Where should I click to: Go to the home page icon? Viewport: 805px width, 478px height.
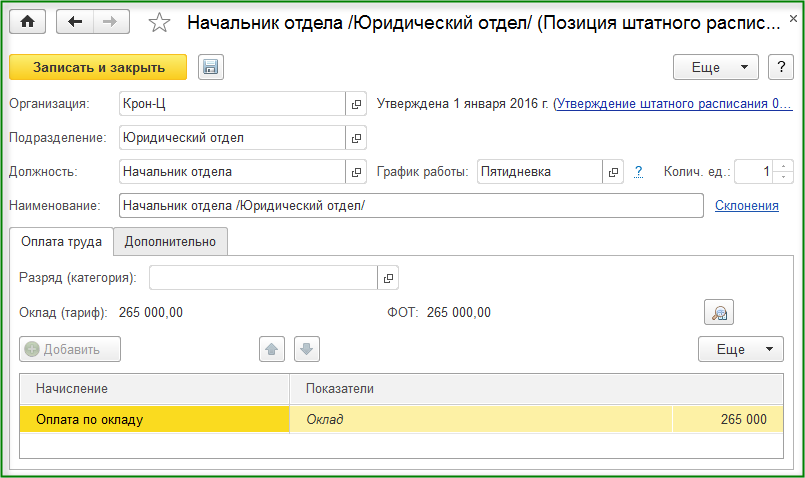tap(27, 22)
